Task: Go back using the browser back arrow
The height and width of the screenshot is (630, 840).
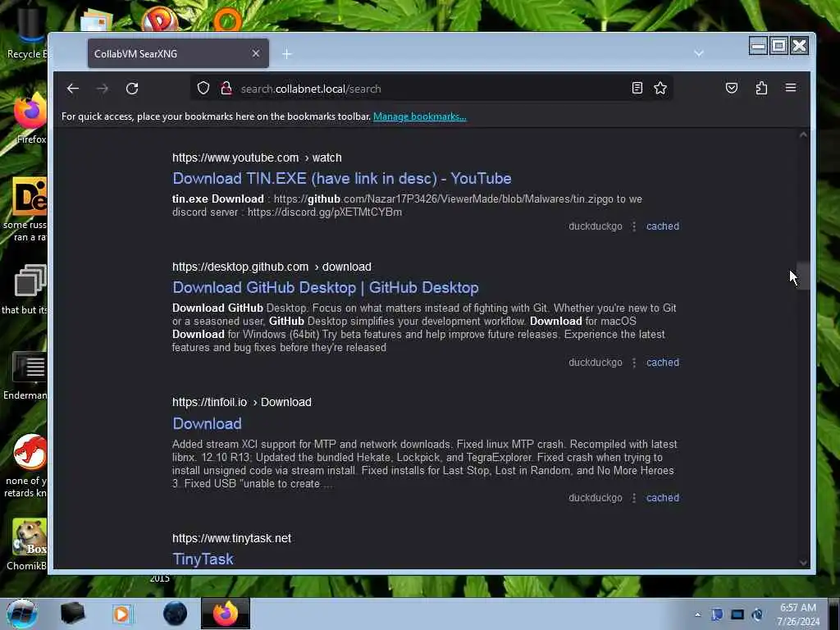Action: coord(73,89)
